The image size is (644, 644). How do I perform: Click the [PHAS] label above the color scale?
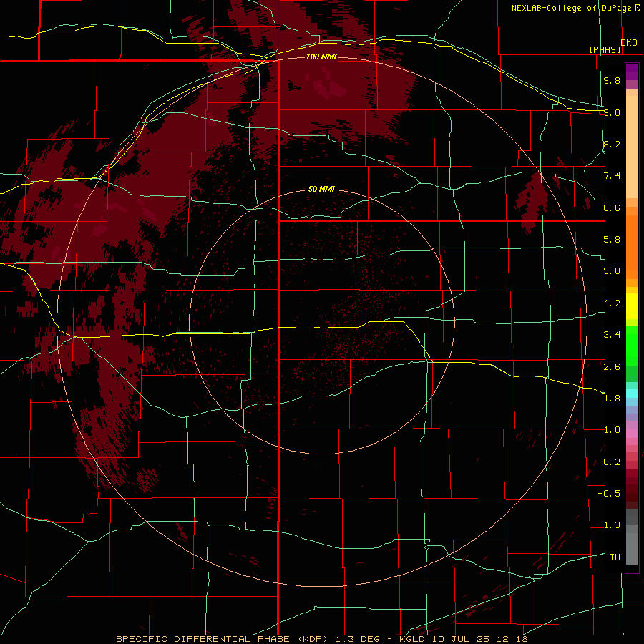click(605, 49)
